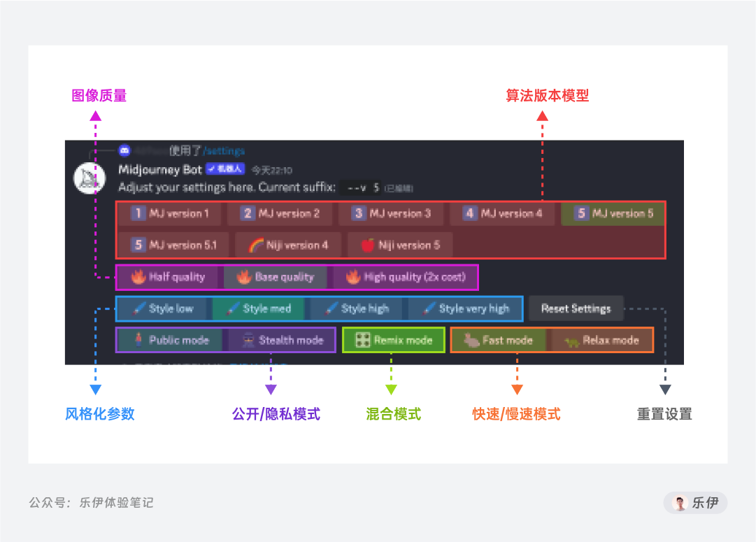The height and width of the screenshot is (542, 756).
Task: Click the 乐伊 author avatar chip
Action: pos(695,503)
